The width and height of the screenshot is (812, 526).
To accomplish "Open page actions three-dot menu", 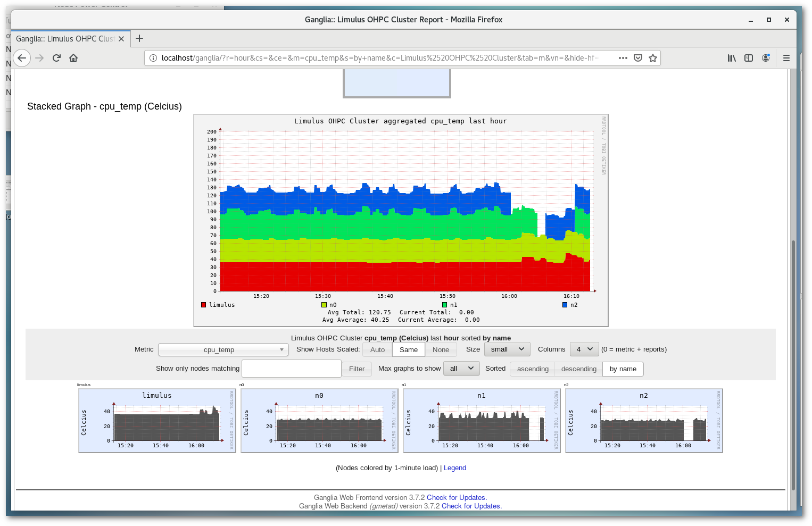I will [x=623, y=58].
